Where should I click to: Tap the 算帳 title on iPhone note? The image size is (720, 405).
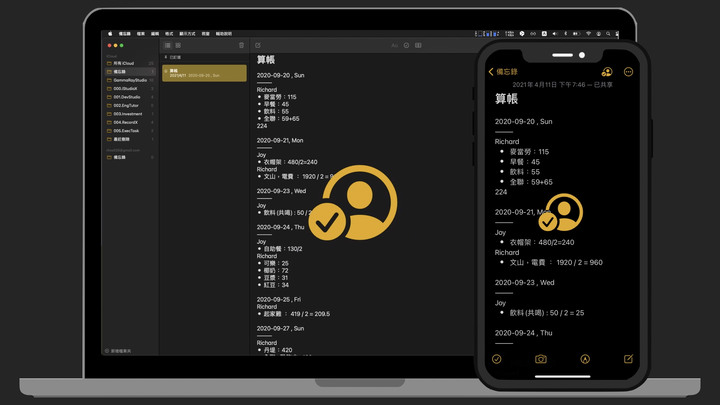[x=506, y=99]
